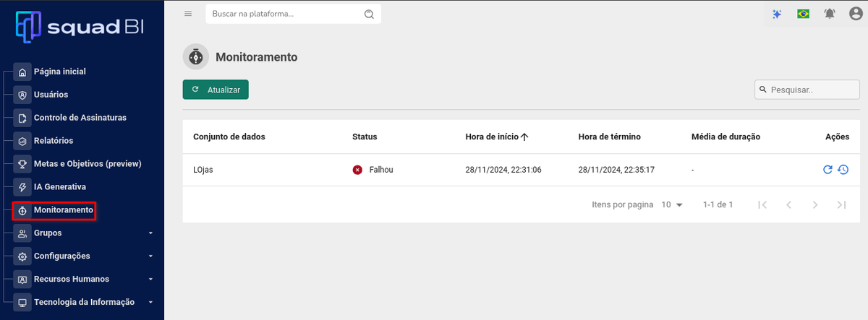
Task: Click the hamburger menu icon
Action: (x=188, y=14)
